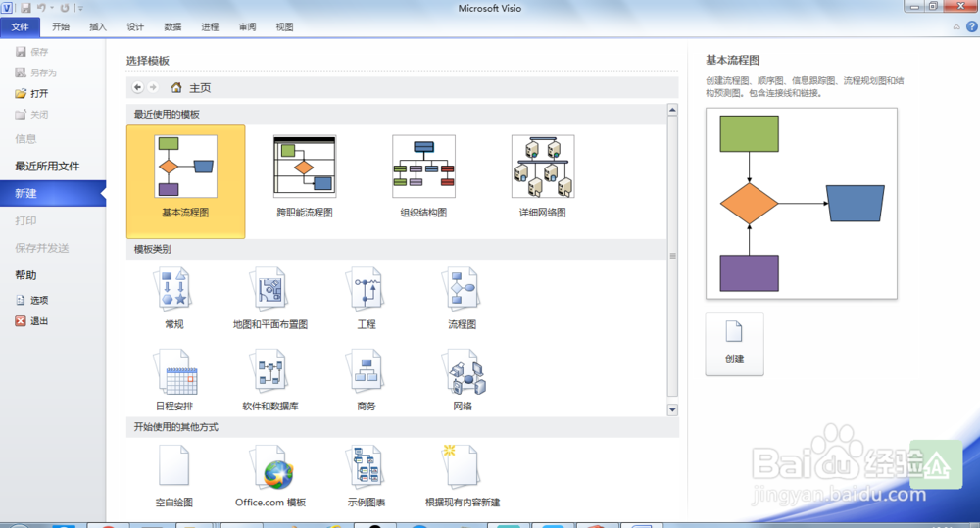Open 示例图表 sample diagrams
Screen dimensions: 980x528
367,476
